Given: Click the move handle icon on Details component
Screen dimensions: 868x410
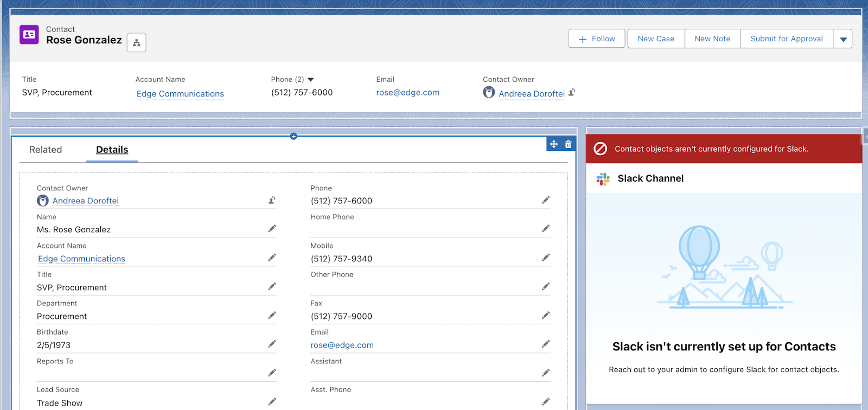Looking at the screenshot, I should [x=553, y=144].
